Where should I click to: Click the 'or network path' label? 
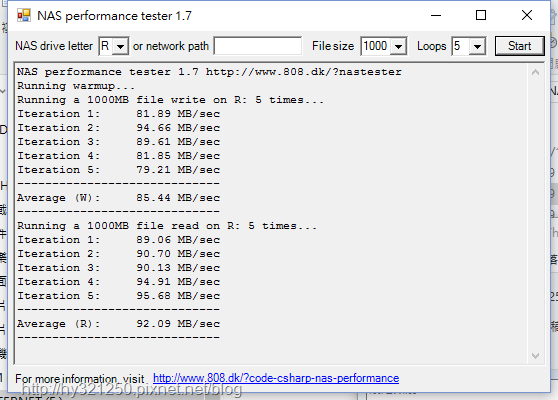pos(170,46)
